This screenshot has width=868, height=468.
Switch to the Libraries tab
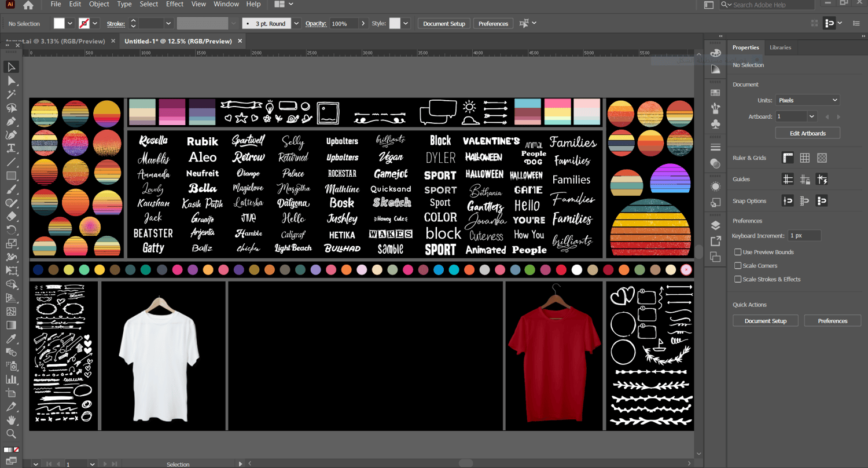coord(780,47)
